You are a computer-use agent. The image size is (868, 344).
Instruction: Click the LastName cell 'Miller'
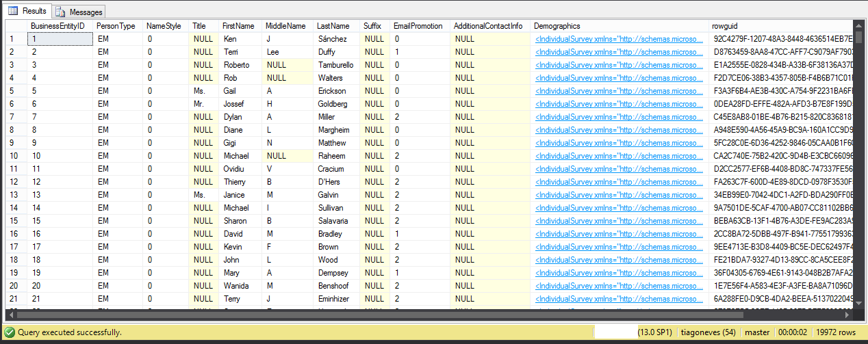coord(337,117)
